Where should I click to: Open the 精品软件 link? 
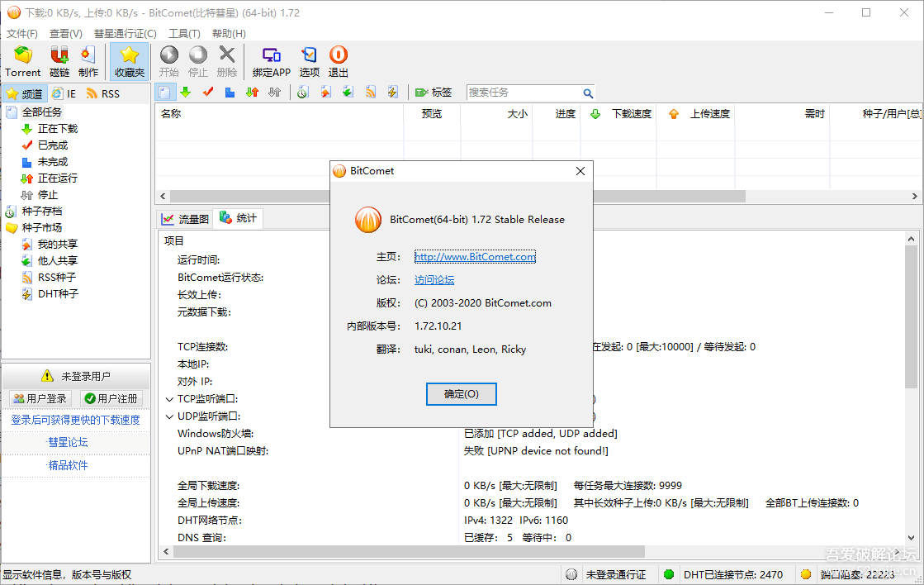click(x=68, y=465)
